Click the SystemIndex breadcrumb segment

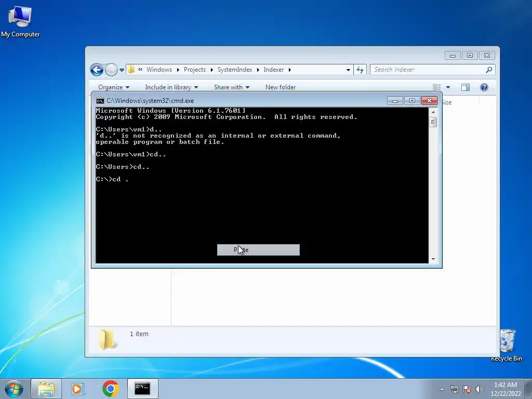[x=235, y=70]
